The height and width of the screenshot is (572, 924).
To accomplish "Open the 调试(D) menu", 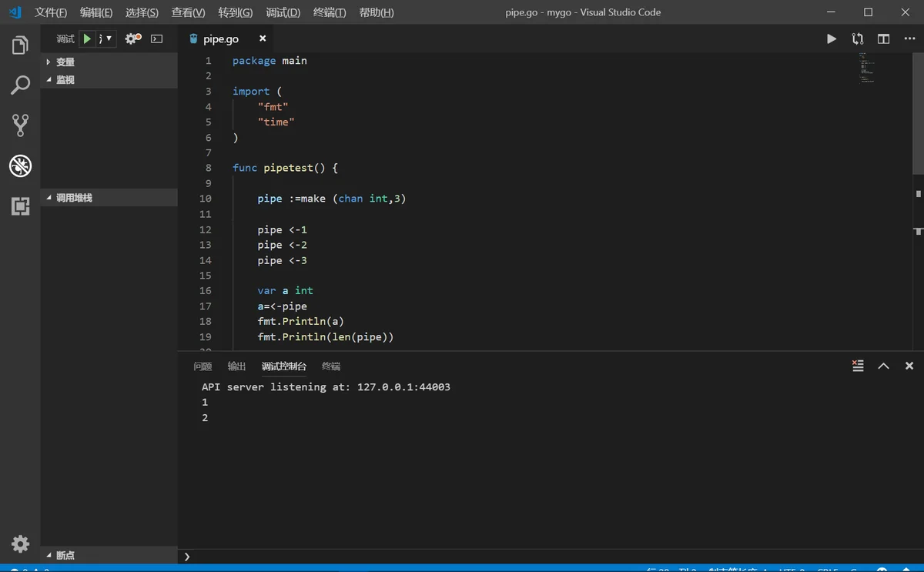I will pos(283,12).
